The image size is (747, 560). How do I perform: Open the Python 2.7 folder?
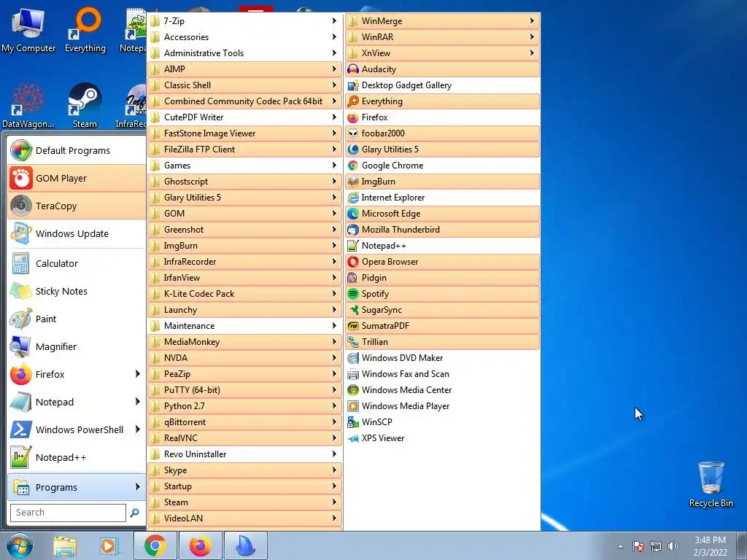point(245,405)
